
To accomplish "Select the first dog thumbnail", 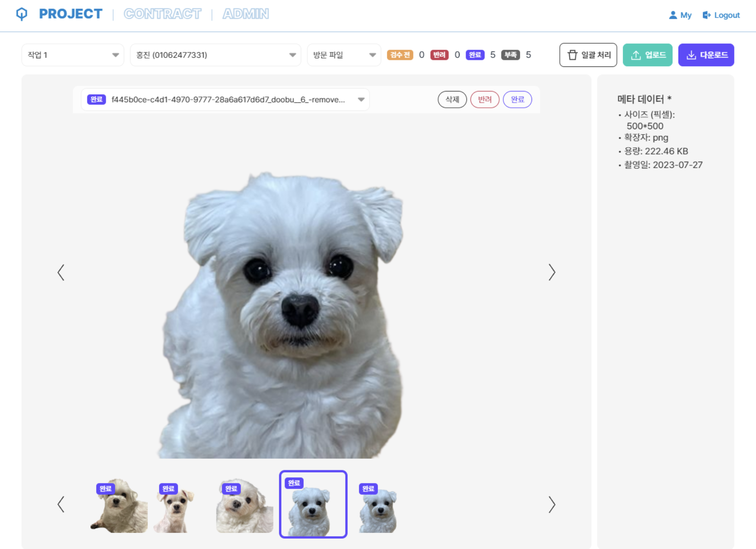I will point(119,506).
